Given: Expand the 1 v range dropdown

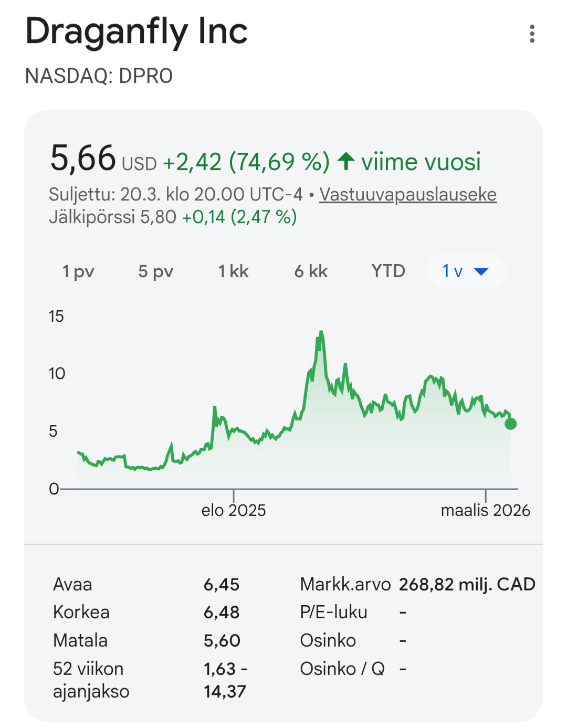Looking at the screenshot, I should point(466,271).
